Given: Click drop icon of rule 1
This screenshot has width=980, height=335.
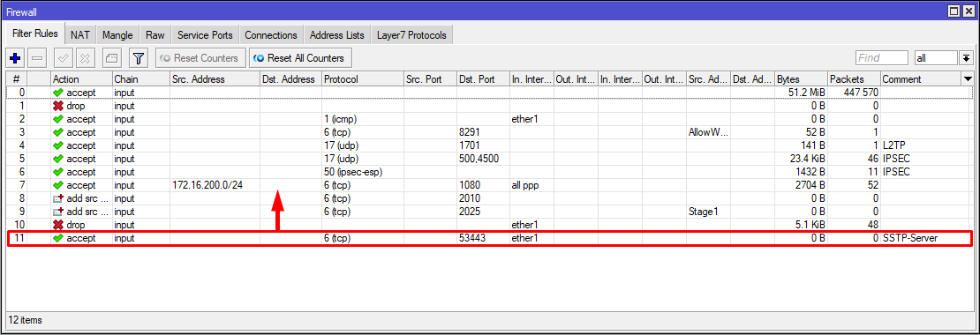Looking at the screenshot, I should 59,106.
